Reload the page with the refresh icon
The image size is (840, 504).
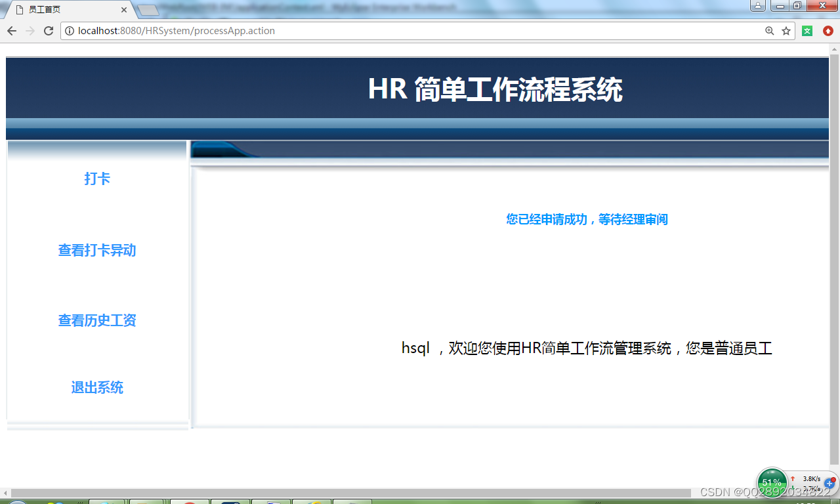coord(49,30)
